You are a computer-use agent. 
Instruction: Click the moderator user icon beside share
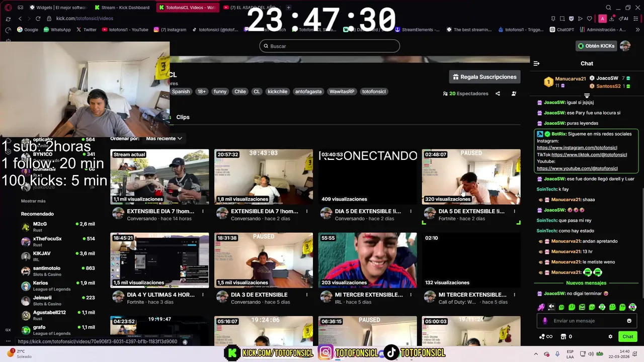tap(514, 94)
